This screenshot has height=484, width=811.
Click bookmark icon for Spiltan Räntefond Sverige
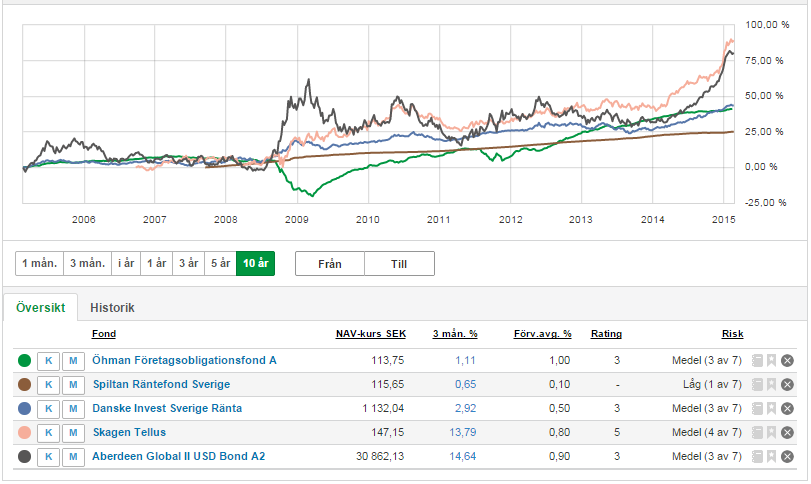click(771, 385)
